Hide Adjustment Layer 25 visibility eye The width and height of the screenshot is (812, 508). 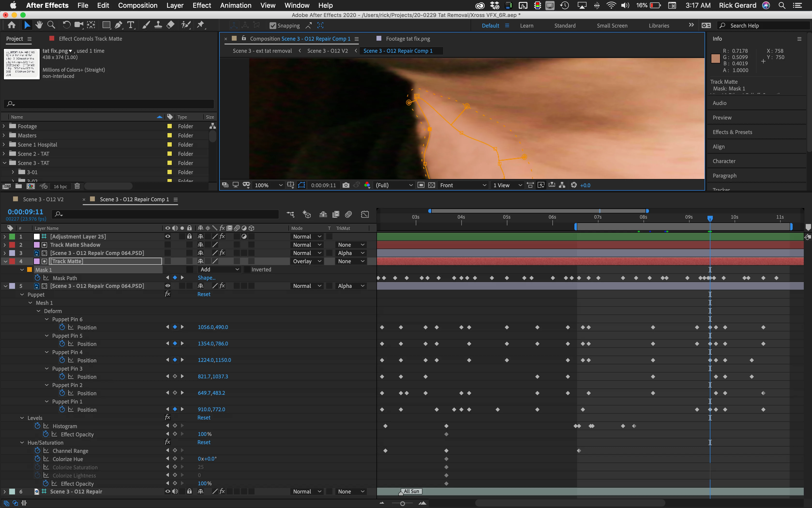(x=167, y=237)
